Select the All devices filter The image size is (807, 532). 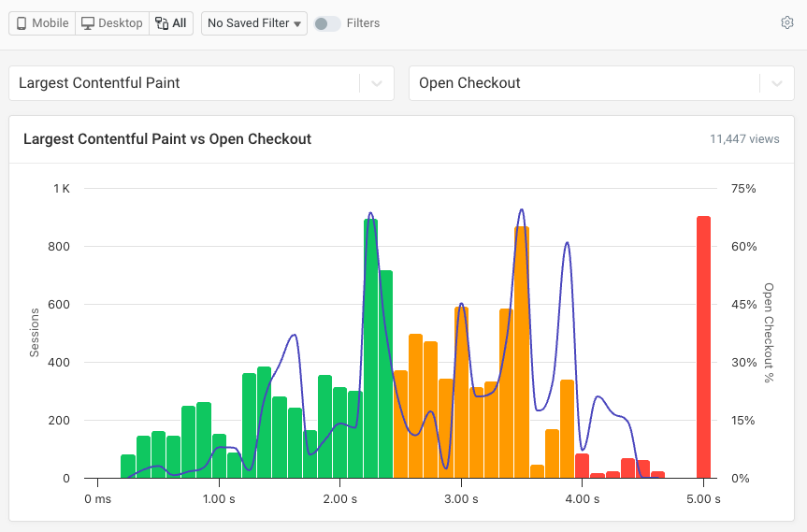171,23
